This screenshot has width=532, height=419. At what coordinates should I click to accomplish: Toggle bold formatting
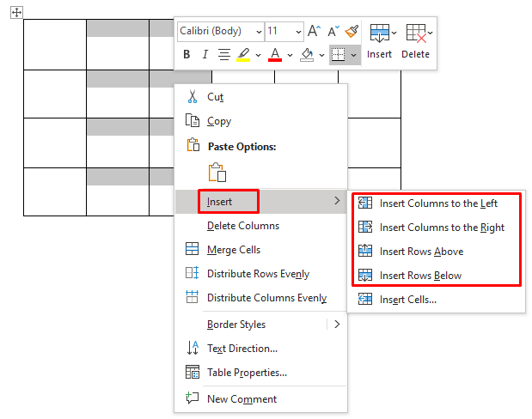[x=187, y=55]
